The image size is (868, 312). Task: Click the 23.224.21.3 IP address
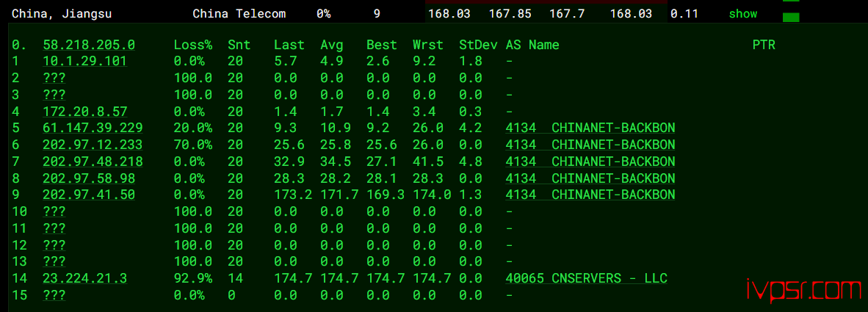(x=85, y=279)
